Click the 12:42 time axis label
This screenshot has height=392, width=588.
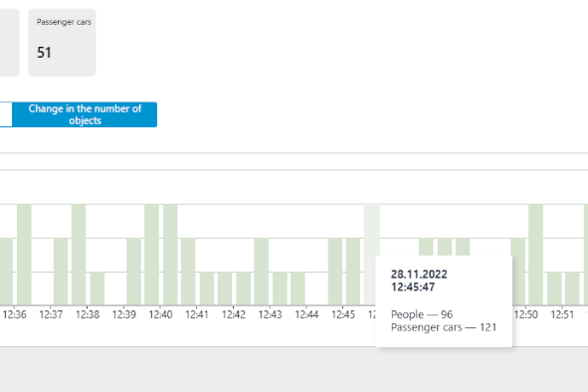(x=233, y=314)
